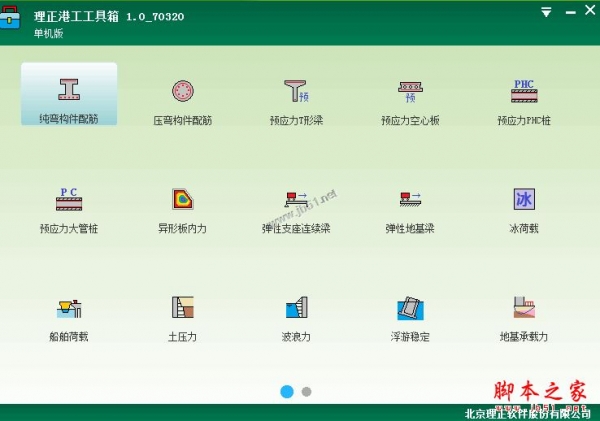
Task: Launch the 预应力T形梁 module
Action: [x=296, y=95]
